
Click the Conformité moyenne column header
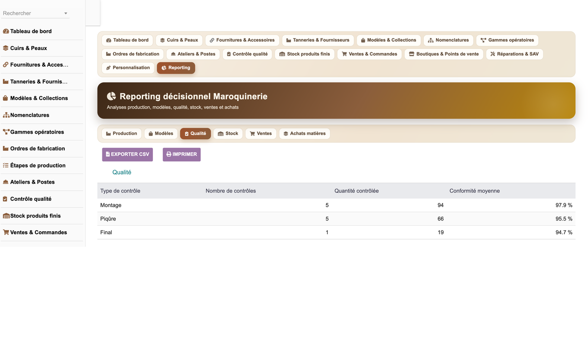(x=474, y=191)
